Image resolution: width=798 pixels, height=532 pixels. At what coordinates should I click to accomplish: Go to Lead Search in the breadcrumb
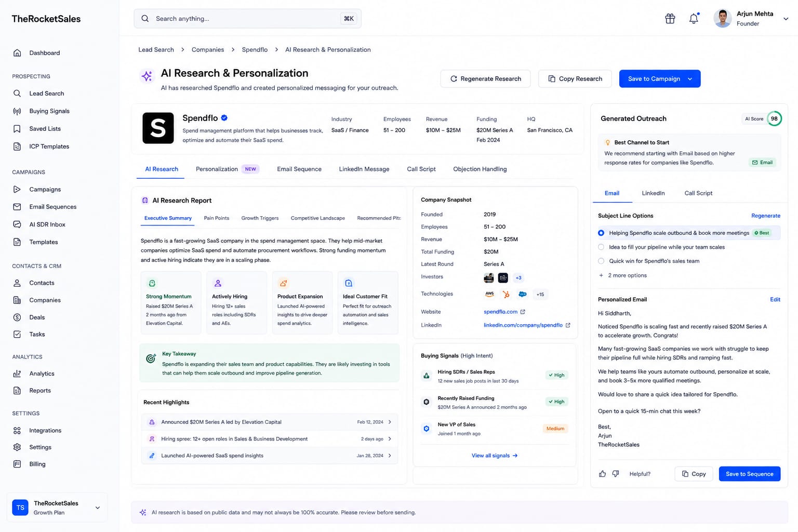[x=156, y=50]
